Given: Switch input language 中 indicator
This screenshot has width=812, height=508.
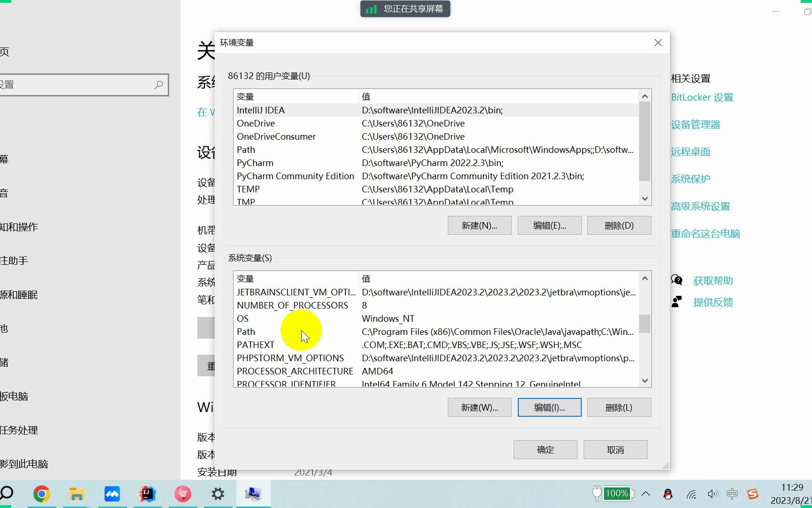Looking at the screenshot, I should coord(732,494).
